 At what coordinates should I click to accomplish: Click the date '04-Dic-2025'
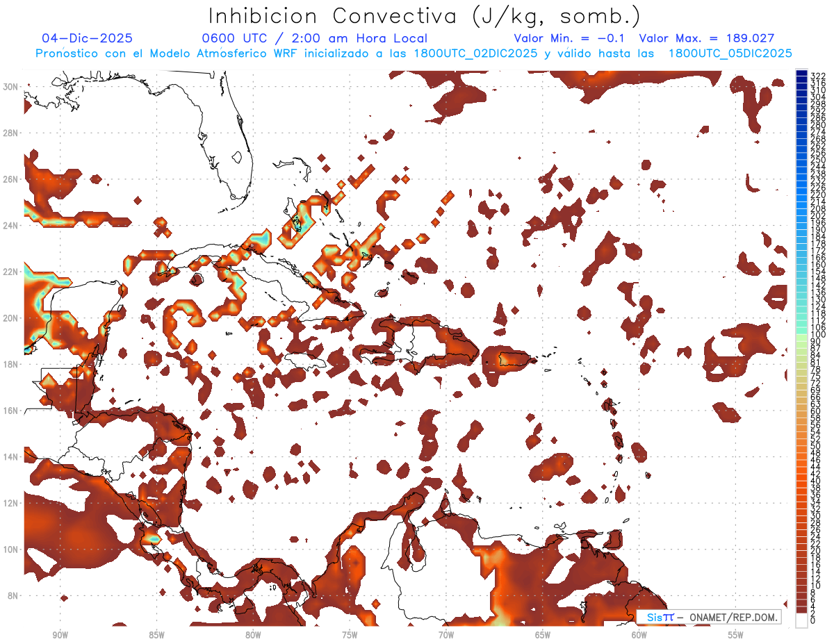pos(87,38)
